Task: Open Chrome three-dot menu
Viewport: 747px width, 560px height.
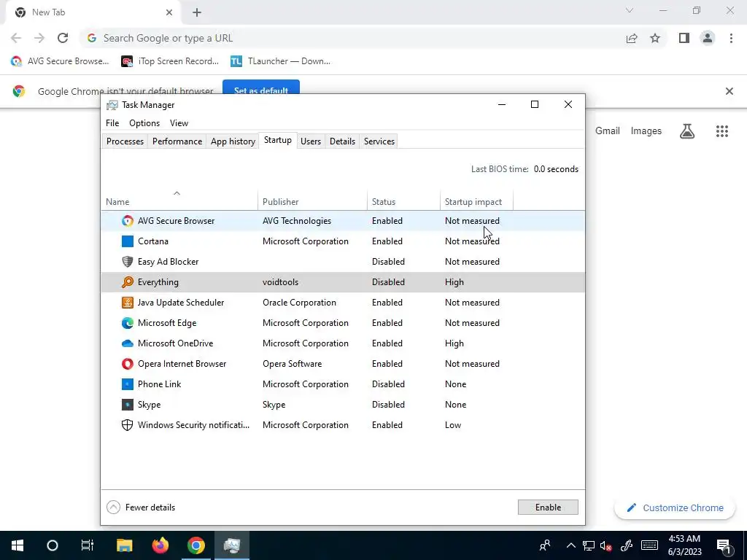Action: click(731, 38)
